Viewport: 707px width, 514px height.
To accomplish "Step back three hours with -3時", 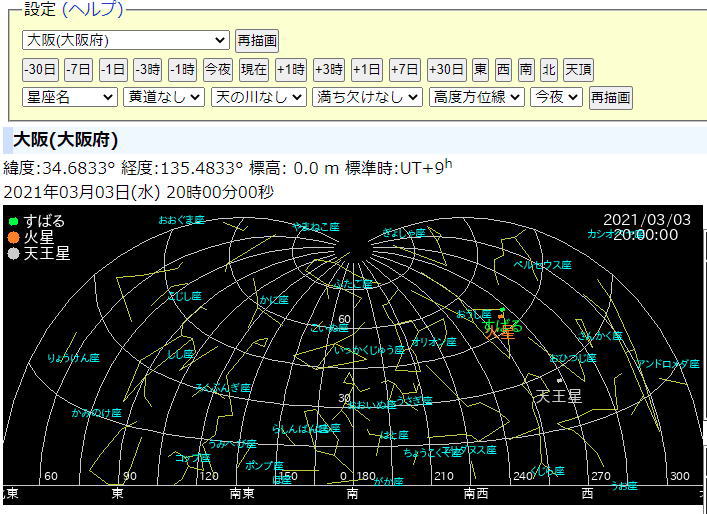I will pyautogui.click(x=146, y=69).
